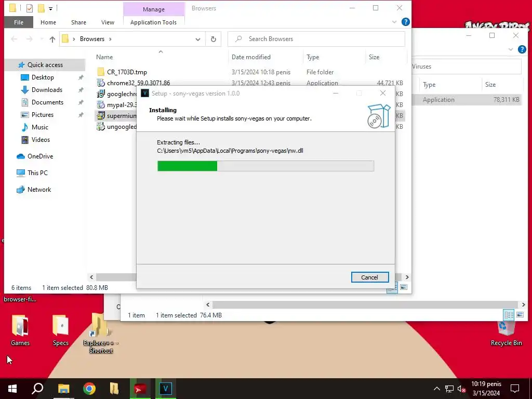Open the Games desktop folder
Screen dimensions: 532x399
[x=20, y=330]
